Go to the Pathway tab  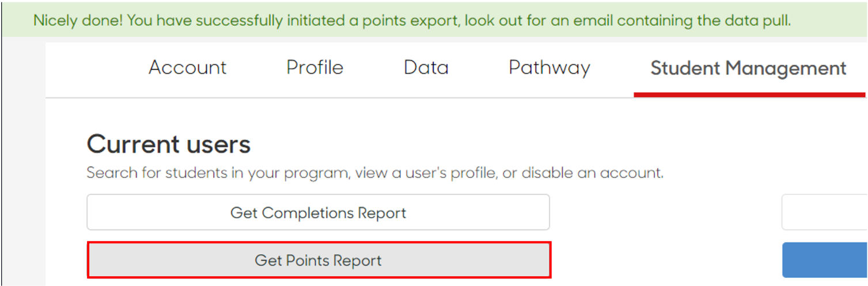(549, 68)
